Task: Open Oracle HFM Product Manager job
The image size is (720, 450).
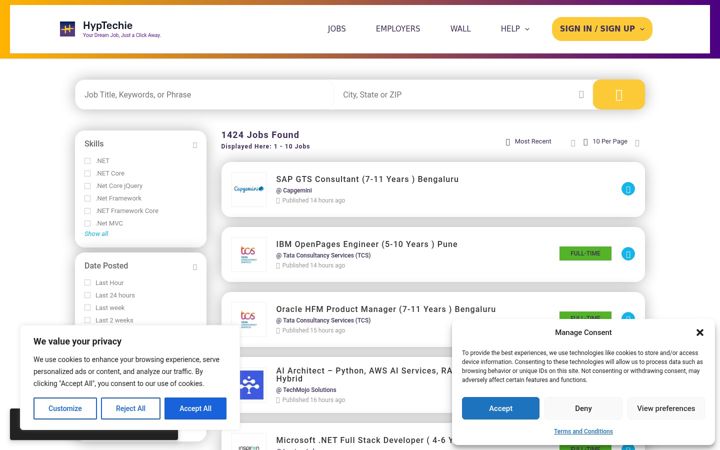Action: [x=386, y=309]
